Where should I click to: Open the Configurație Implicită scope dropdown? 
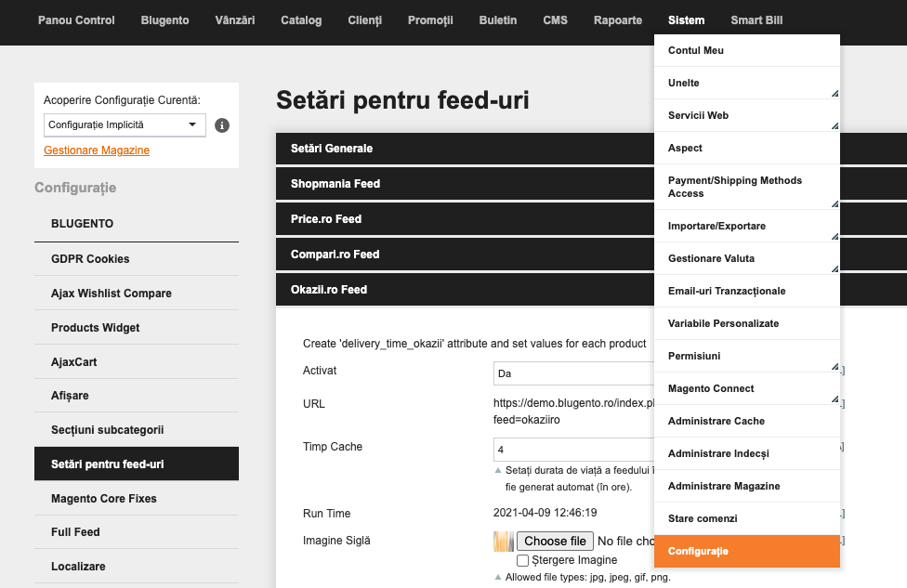125,124
